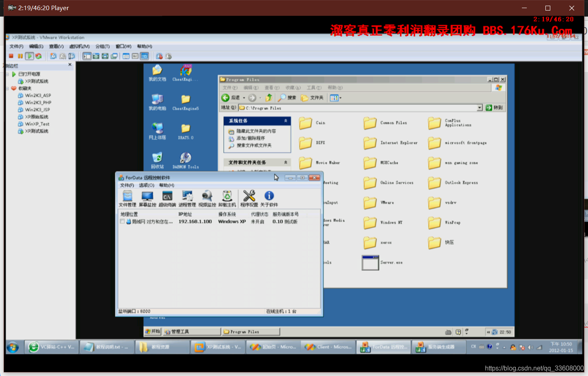Click the up-folder icon in Explorer toolbar

(x=268, y=98)
